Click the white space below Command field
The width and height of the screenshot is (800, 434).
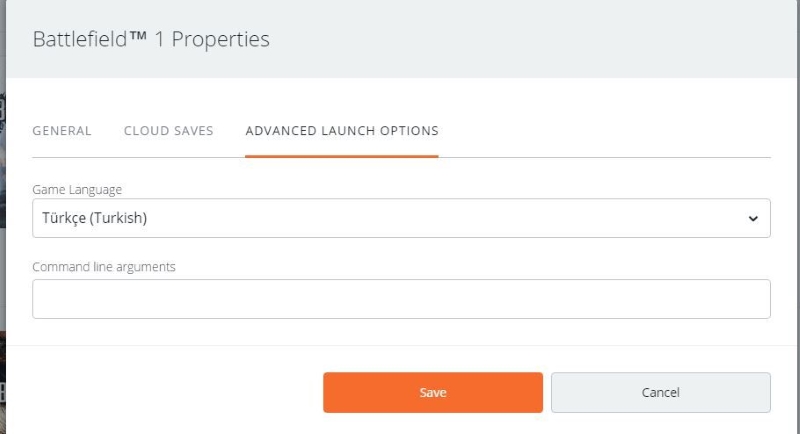click(402, 332)
